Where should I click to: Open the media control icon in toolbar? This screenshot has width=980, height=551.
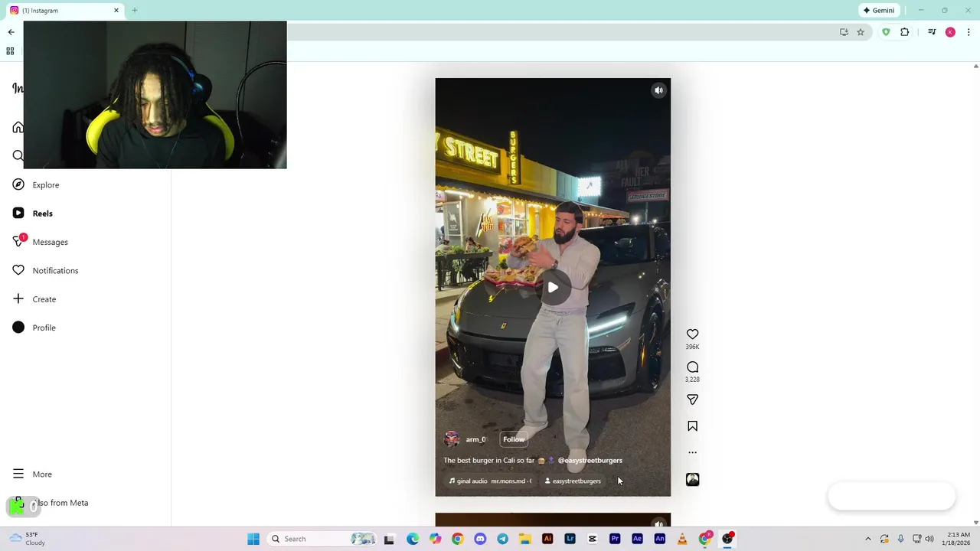pos(932,32)
